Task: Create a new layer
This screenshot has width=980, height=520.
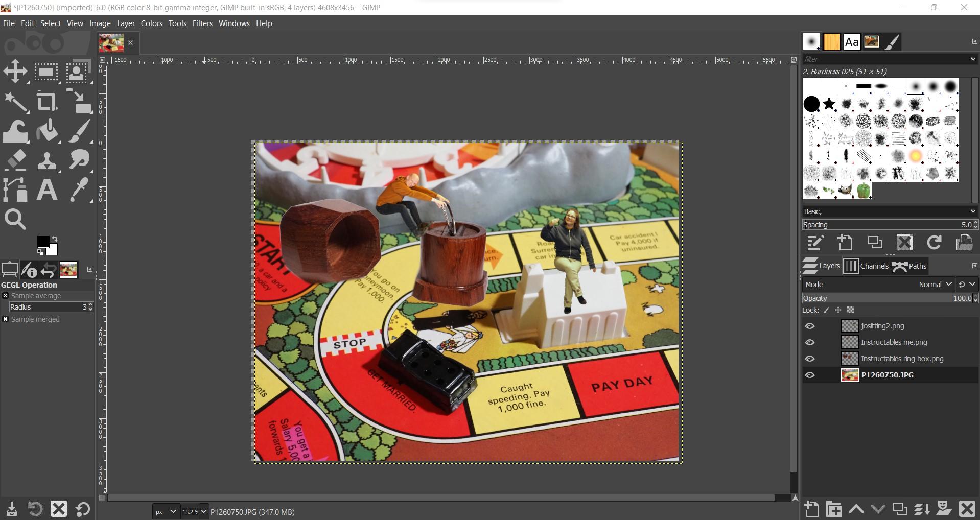Action: pyautogui.click(x=811, y=509)
